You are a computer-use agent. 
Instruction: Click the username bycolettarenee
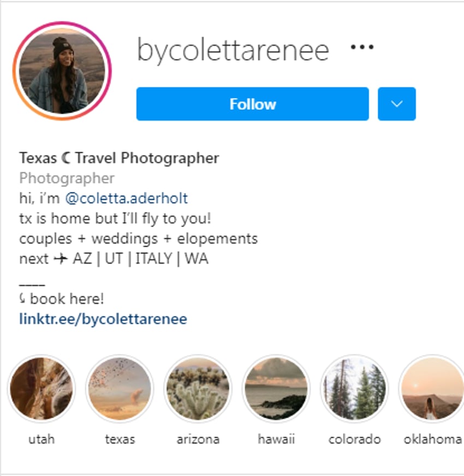(x=233, y=49)
